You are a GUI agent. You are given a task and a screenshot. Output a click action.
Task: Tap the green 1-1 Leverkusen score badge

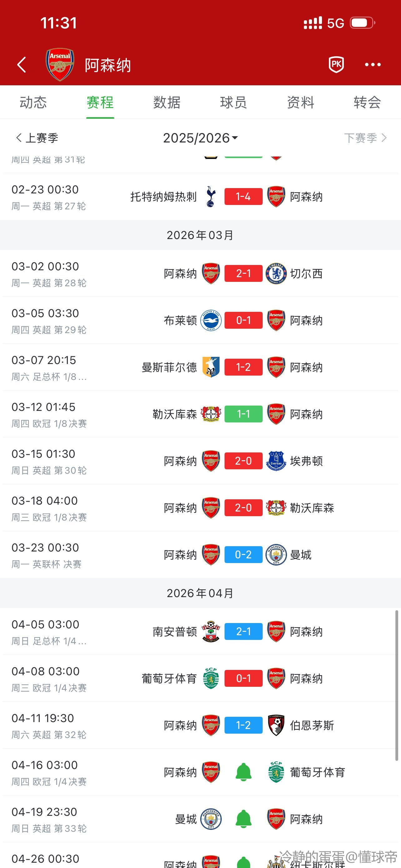[243, 414]
